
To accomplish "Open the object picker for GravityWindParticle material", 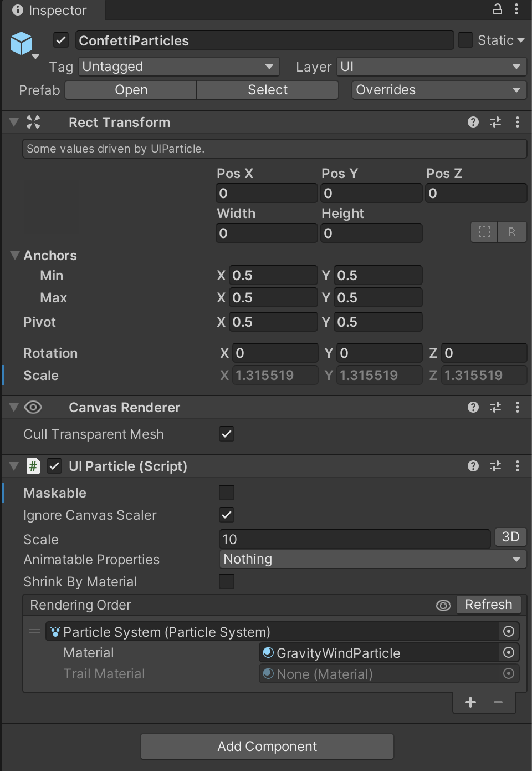I will [x=508, y=652].
